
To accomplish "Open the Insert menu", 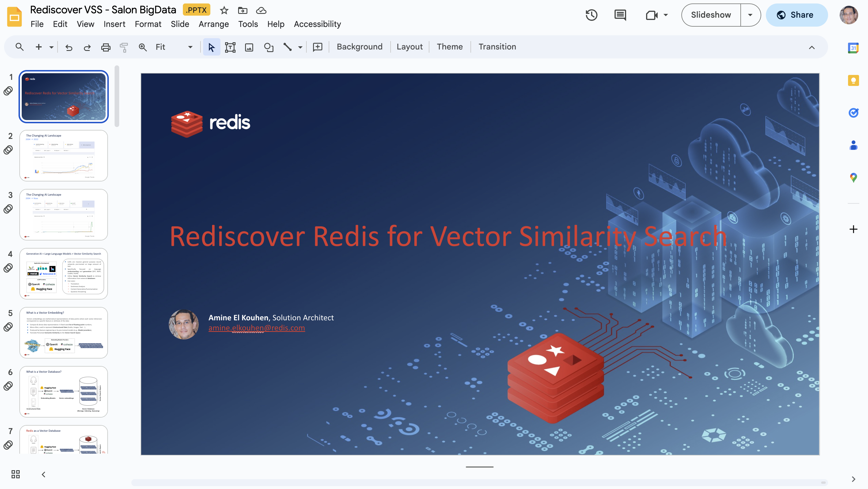I will tap(114, 24).
